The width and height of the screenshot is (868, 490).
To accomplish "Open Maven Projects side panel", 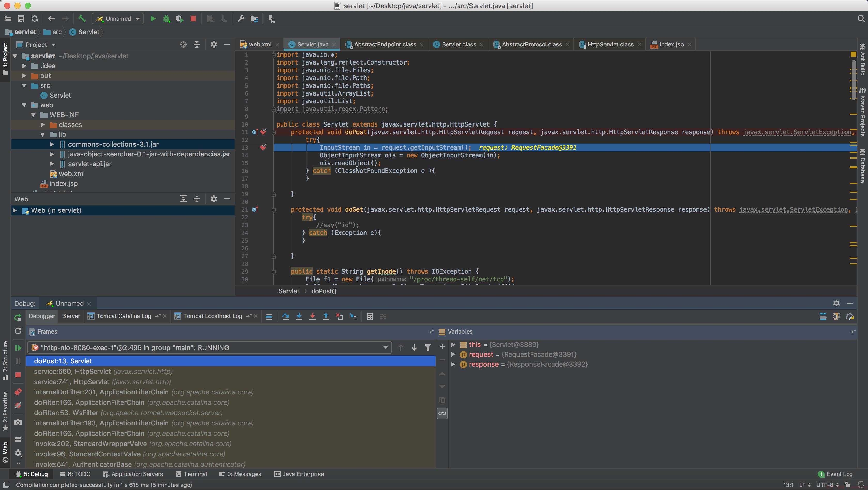I will pos(862,112).
